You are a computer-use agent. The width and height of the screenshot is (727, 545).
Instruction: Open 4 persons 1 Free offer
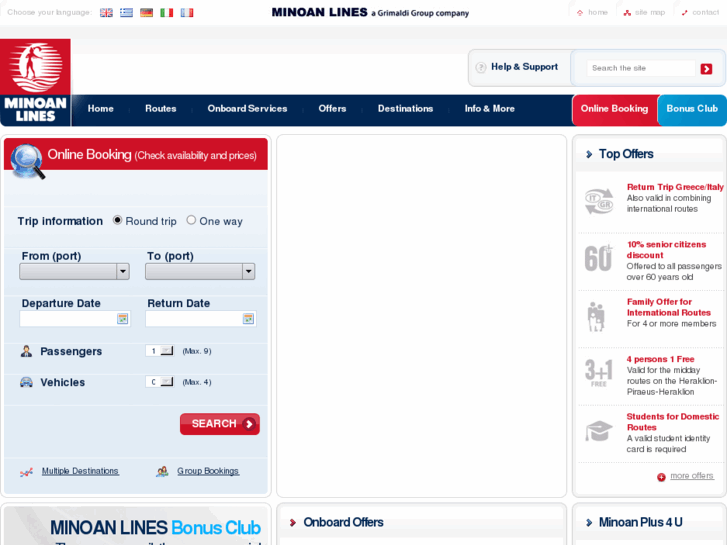(x=660, y=359)
